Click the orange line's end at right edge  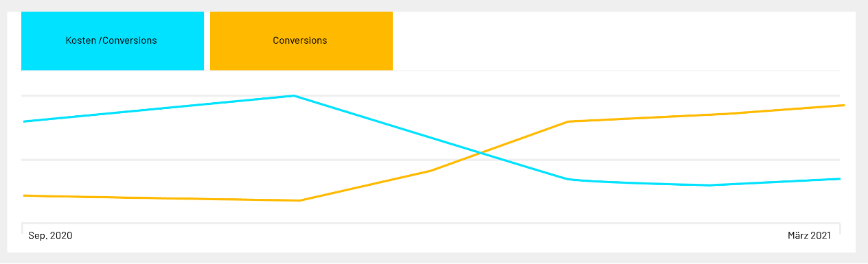coord(843,106)
